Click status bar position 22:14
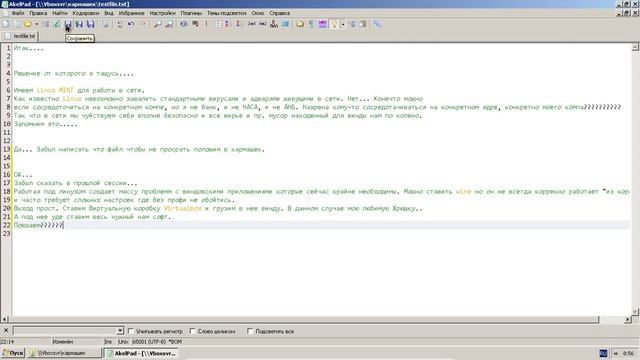Viewport: 640px width, 360px height. (x=7, y=342)
